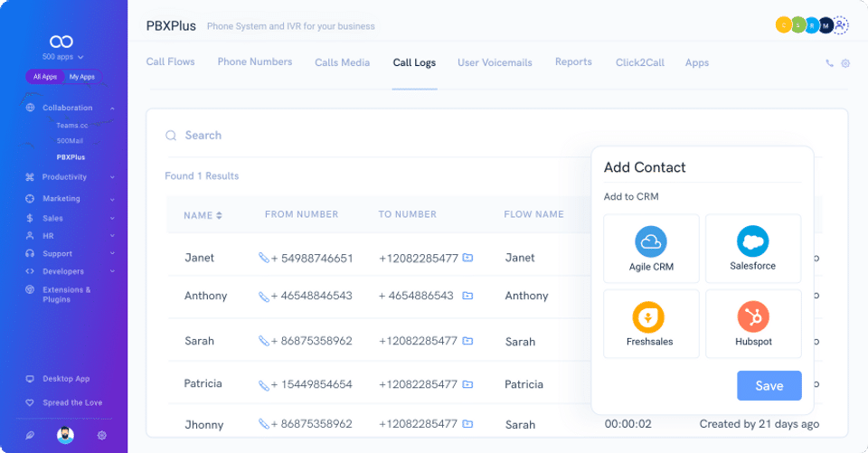Open the 500 apps dropdown

point(63,57)
